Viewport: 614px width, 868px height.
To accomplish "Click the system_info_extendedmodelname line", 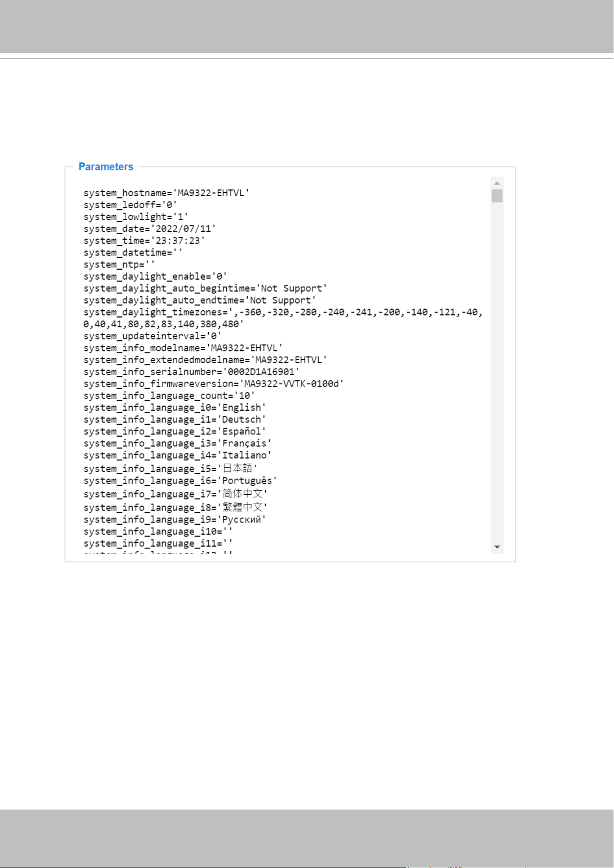I will (x=205, y=360).
